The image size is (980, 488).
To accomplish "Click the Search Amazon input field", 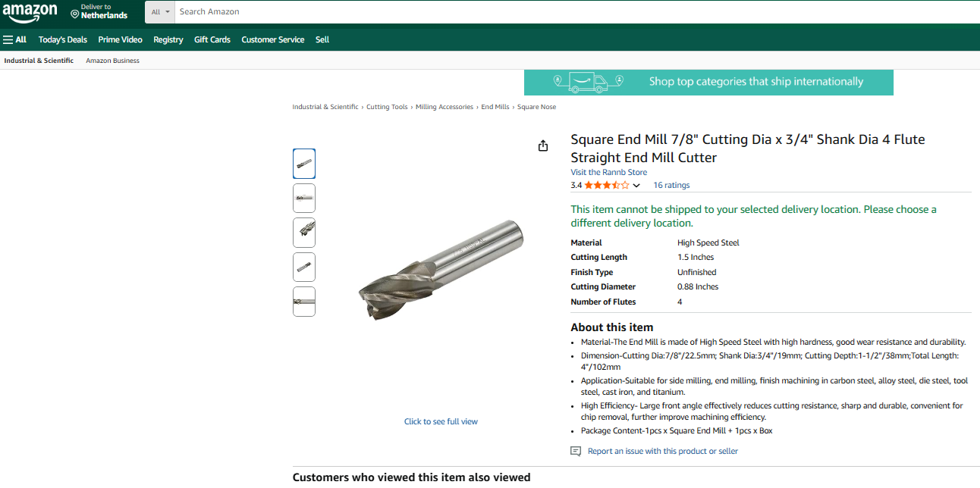I will click(576, 12).
